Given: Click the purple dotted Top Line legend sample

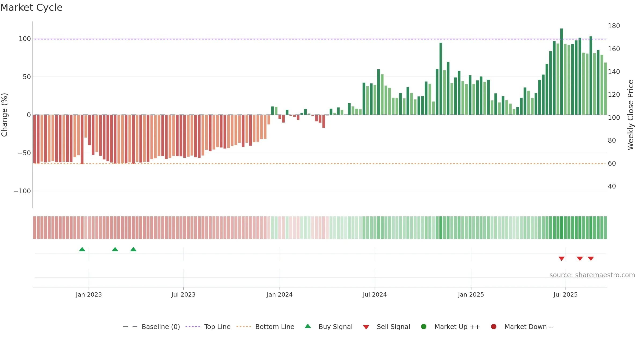Looking at the screenshot, I should [x=193, y=327].
